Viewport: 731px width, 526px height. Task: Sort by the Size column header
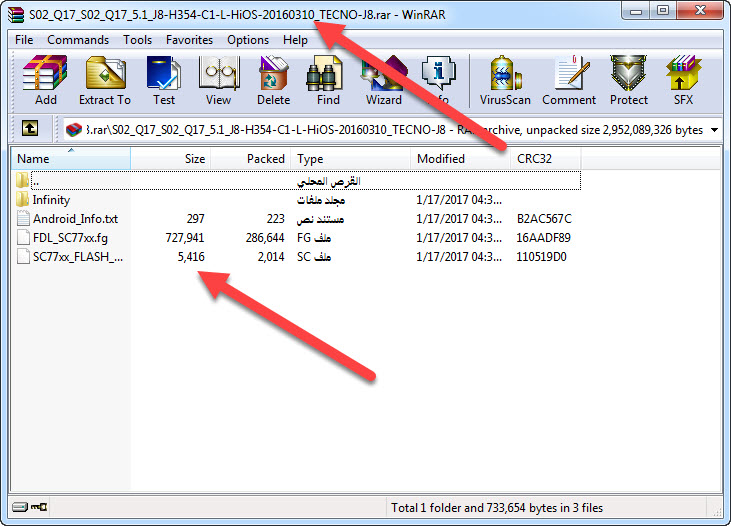click(171, 159)
